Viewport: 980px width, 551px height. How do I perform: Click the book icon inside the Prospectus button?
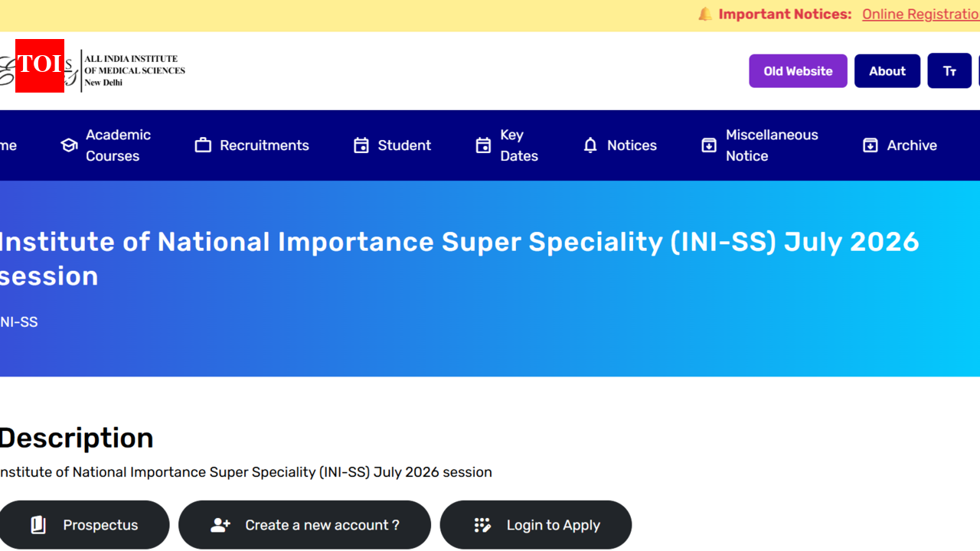(38, 525)
